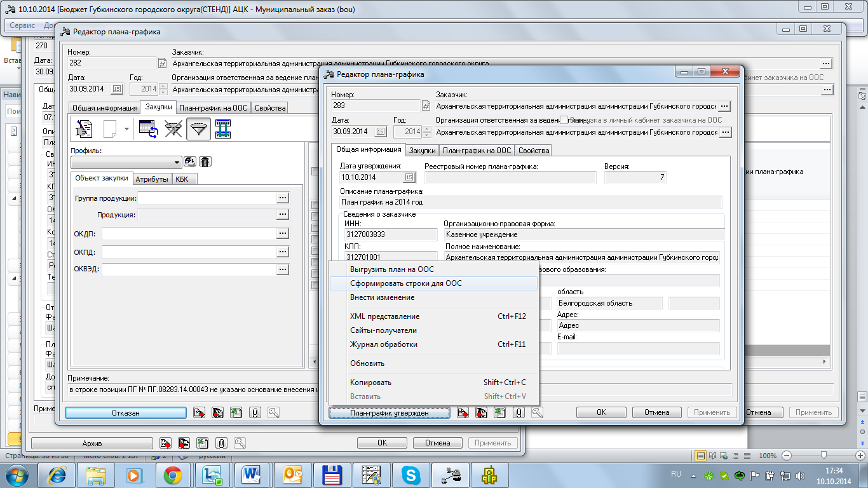Click the edit document icon with hand

(x=84, y=129)
